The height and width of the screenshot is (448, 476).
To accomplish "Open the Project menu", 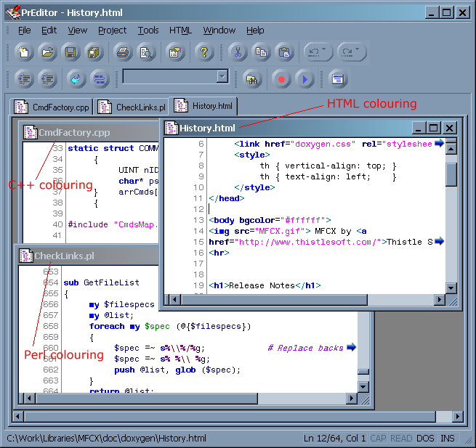I will pyautogui.click(x=113, y=30).
